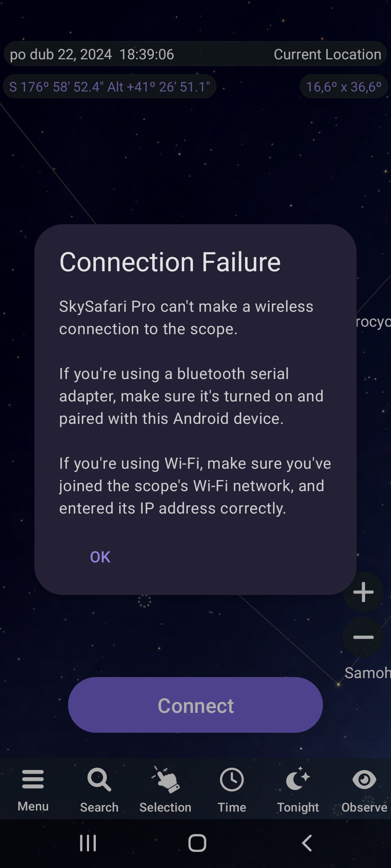Zoom in with the plus button
The height and width of the screenshot is (868, 391).
[x=363, y=592]
